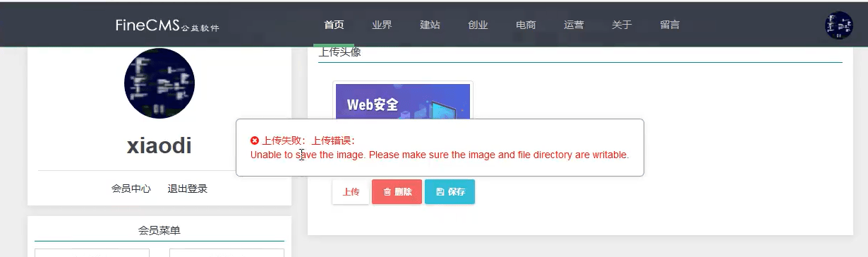Image resolution: width=868 pixels, height=257 pixels.
Task: Open the 业界 navigation item
Action: point(382,25)
